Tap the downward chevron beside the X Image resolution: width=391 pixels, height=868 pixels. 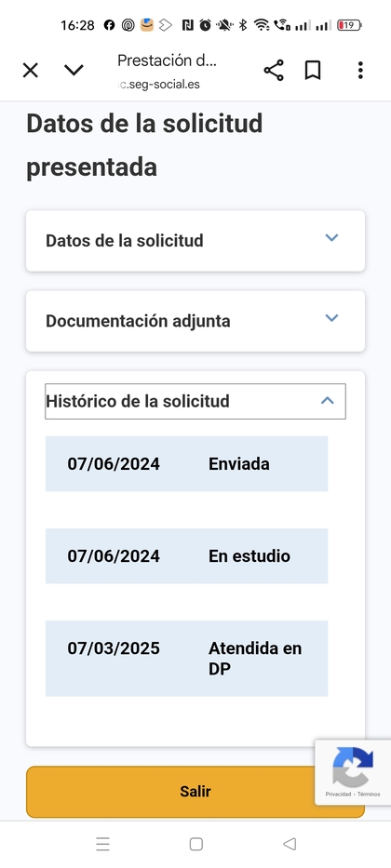coord(74,71)
